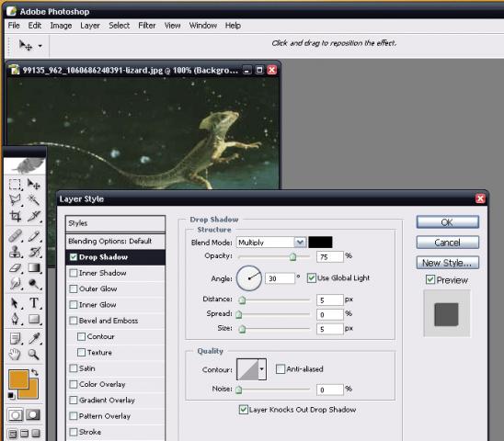504x441 pixels.
Task: Click the Contour curve thumbnail
Action: click(247, 369)
